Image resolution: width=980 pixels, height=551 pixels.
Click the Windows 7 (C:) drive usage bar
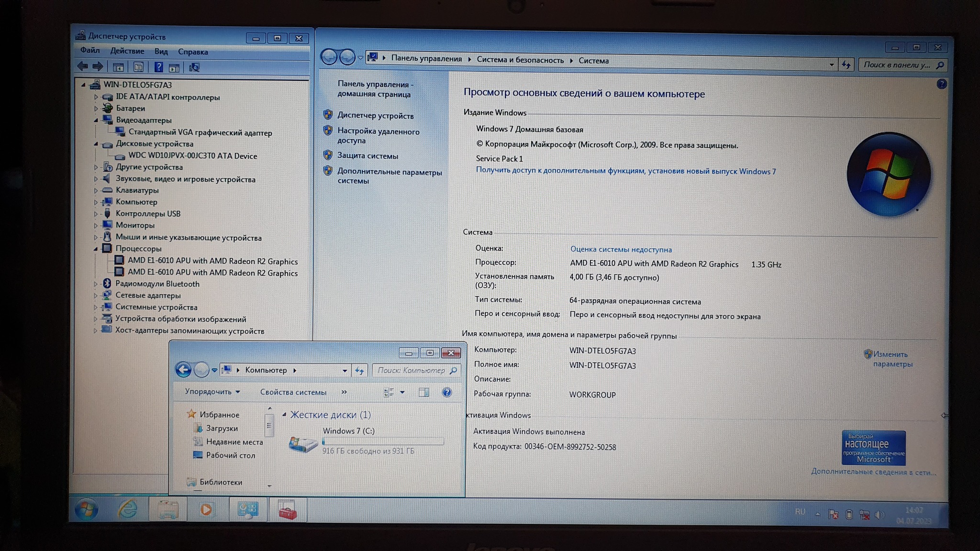point(383,441)
